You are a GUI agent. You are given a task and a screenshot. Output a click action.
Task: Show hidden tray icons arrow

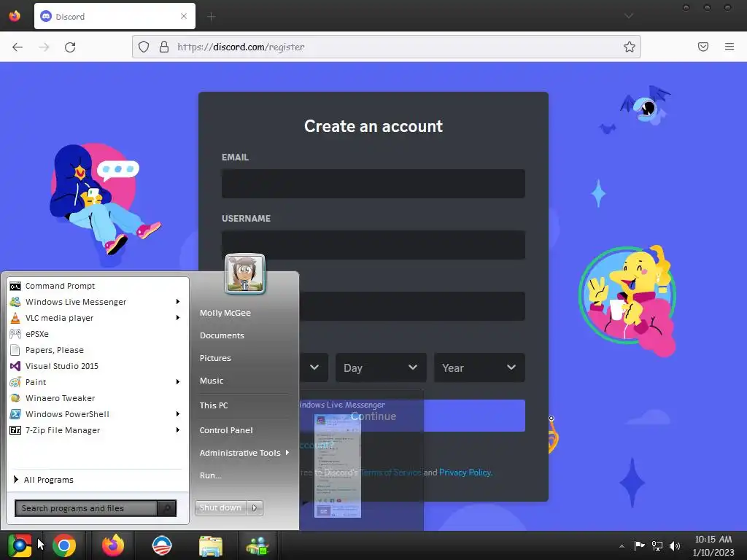pyautogui.click(x=622, y=546)
